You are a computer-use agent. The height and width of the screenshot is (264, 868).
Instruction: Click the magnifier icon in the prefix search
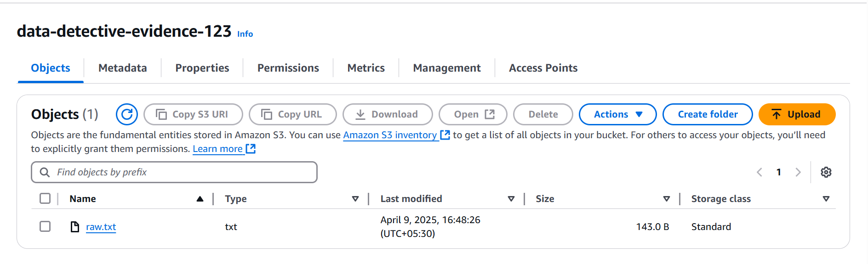pos(45,172)
